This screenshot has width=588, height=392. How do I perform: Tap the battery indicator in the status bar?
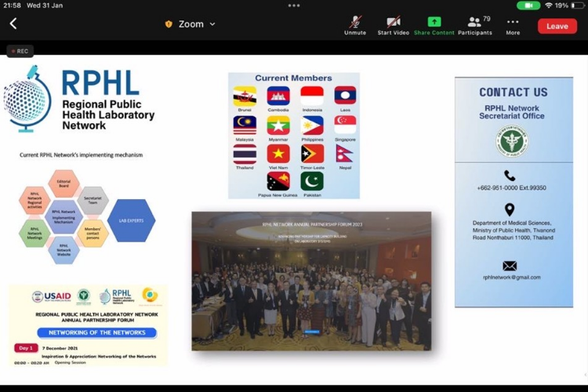click(x=577, y=5)
